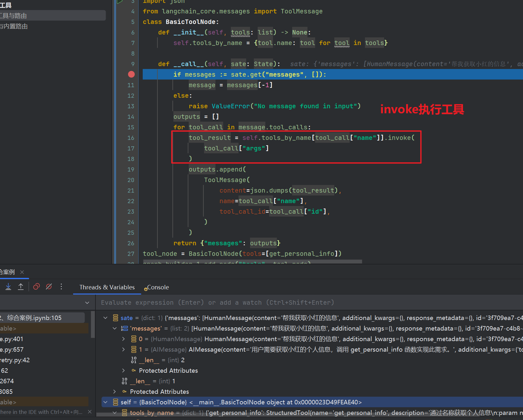Open the thread selector dropdown chevron
523x420 pixels.
click(x=87, y=303)
